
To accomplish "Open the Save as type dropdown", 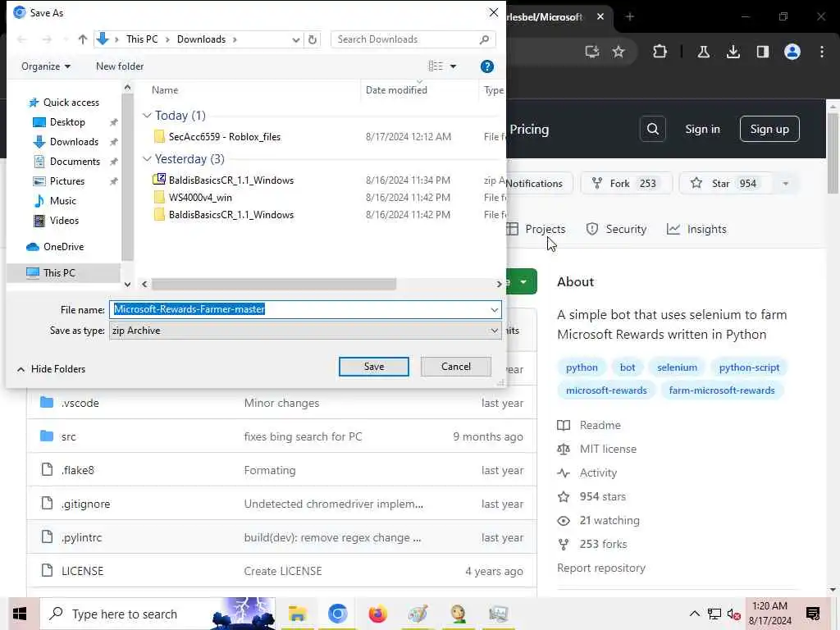I will 305,331.
